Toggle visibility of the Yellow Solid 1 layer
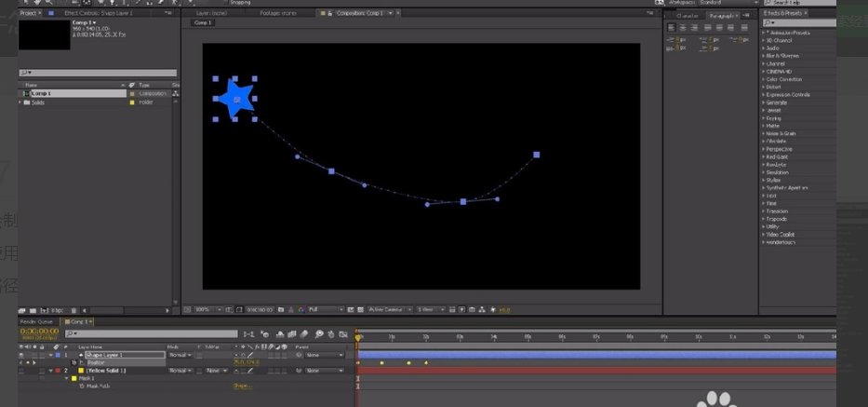This screenshot has height=407, width=868. 21,371
